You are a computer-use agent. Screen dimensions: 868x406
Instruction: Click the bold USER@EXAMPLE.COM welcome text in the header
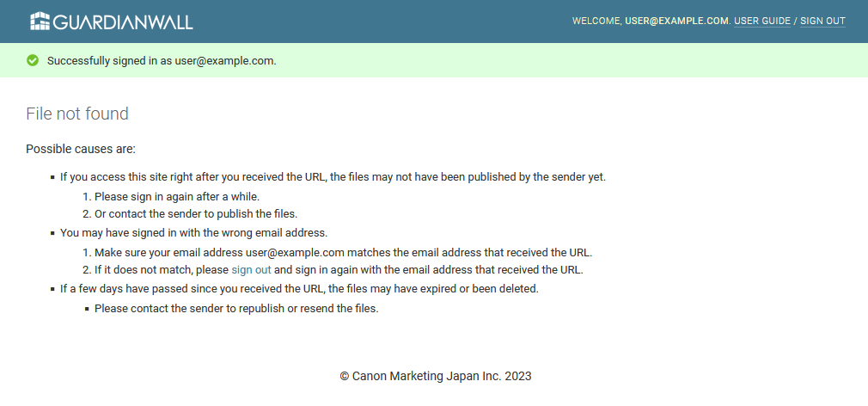point(676,21)
